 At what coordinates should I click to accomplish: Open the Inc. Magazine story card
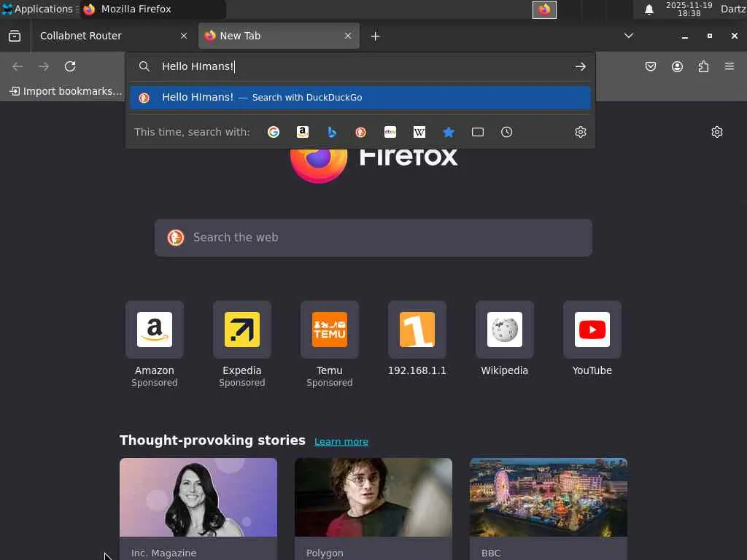coord(198,508)
